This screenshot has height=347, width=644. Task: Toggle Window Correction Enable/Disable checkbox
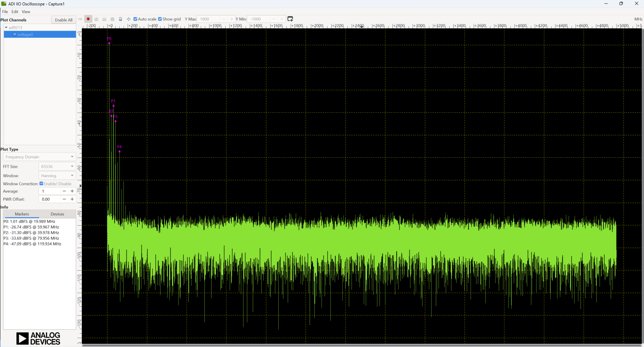click(41, 184)
